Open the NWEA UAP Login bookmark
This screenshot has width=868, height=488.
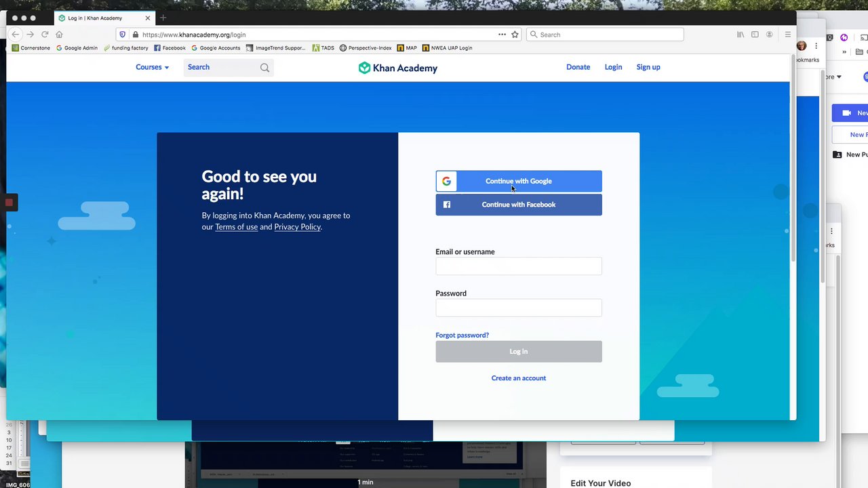447,48
